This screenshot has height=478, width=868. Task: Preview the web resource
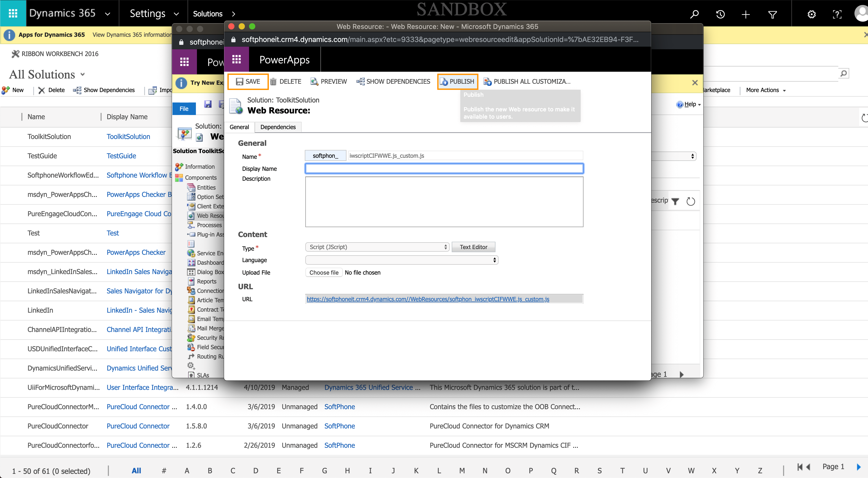click(x=328, y=81)
